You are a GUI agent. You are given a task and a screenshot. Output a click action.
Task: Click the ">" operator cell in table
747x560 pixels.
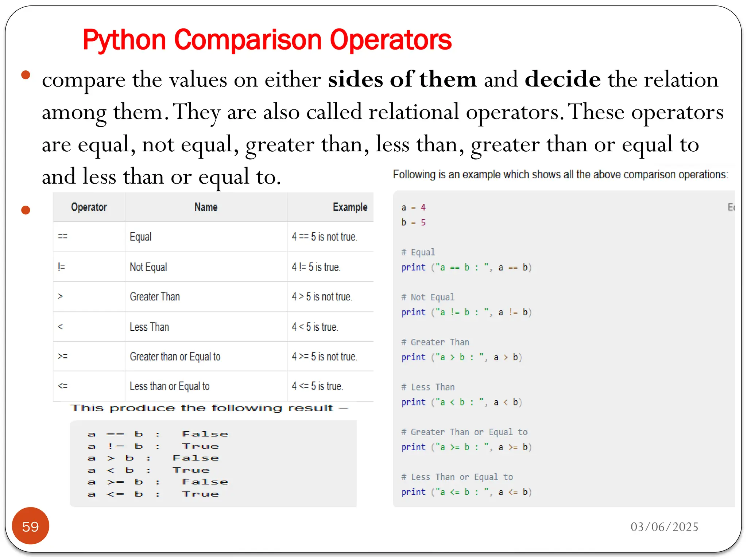89,296
